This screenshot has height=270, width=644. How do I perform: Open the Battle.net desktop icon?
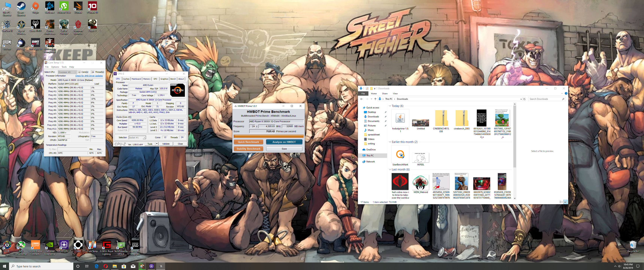pos(50,8)
